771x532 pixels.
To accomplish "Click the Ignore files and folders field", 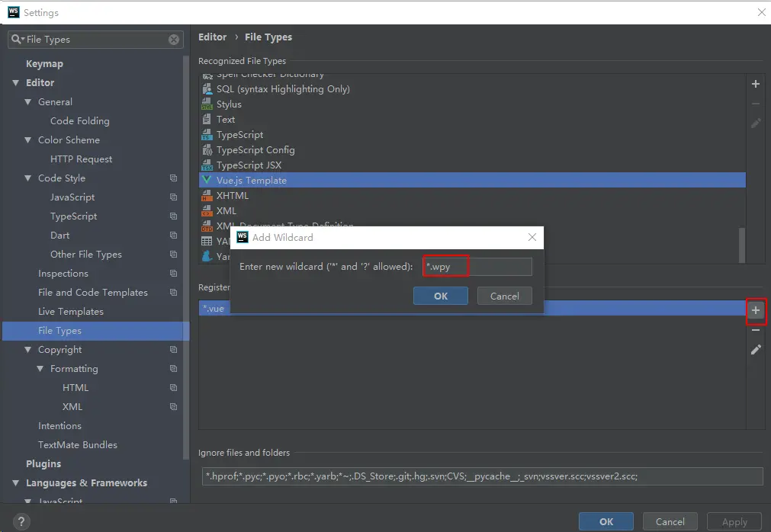I will [x=483, y=476].
